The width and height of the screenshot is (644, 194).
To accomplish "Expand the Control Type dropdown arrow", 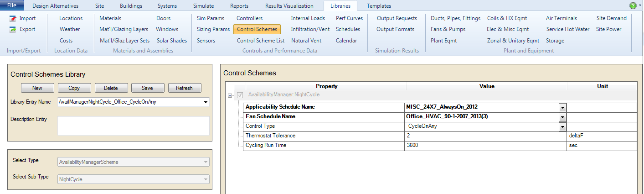I will (x=563, y=126).
